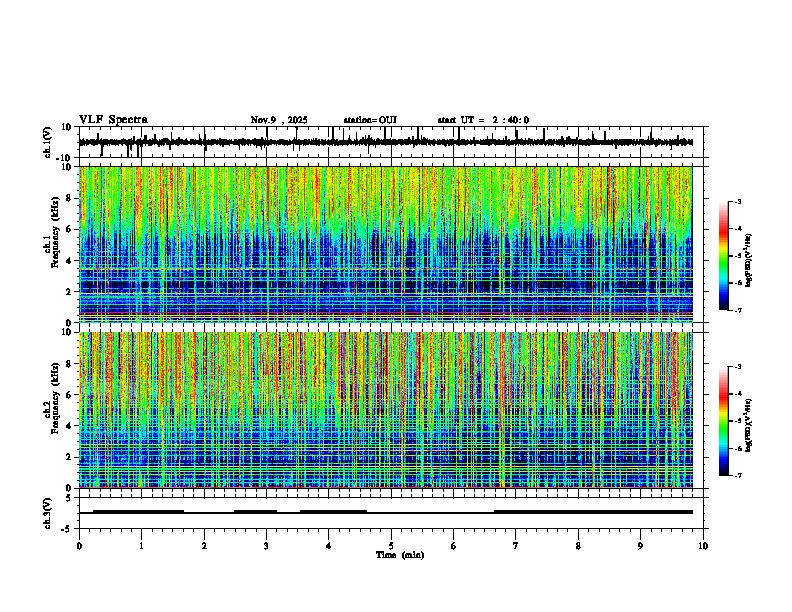Click the "start UT = 2 :40: 0" text
This screenshot has width=792, height=612.
483,120
